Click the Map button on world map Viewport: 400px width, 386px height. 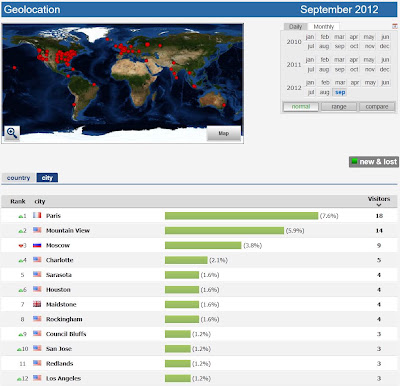point(224,133)
